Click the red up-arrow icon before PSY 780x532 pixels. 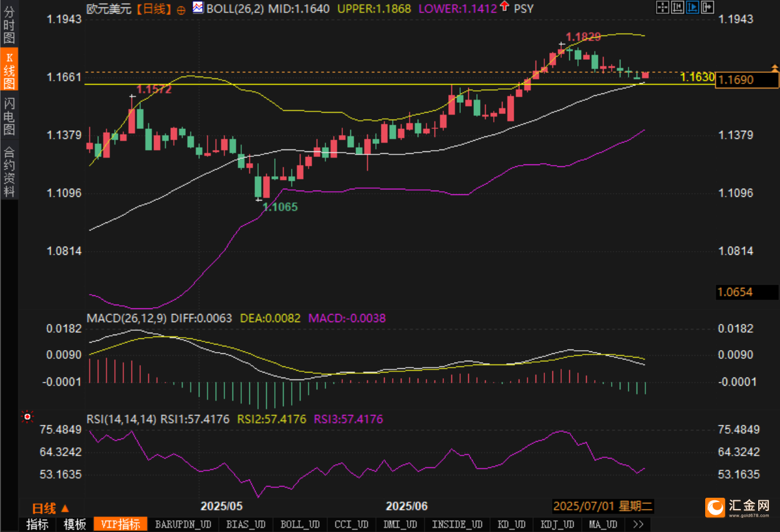[504, 7]
